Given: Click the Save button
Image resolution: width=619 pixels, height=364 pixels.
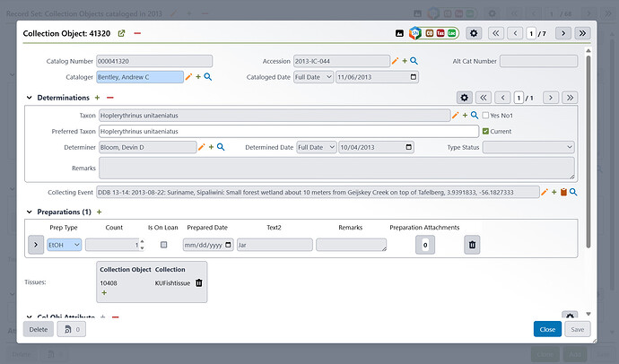Looking at the screenshot, I should click(578, 329).
